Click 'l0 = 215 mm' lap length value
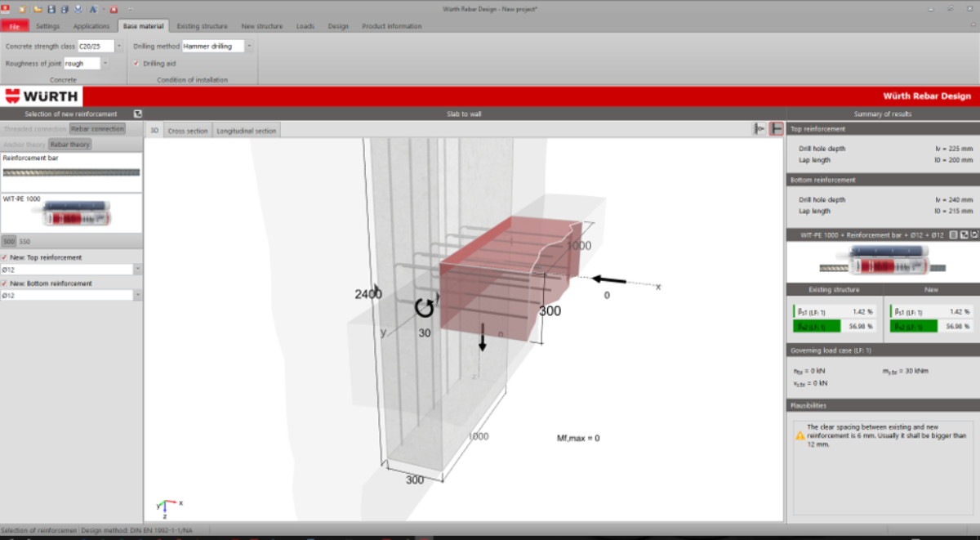Image resolution: width=980 pixels, height=540 pixels. click(x=952, y=211)
